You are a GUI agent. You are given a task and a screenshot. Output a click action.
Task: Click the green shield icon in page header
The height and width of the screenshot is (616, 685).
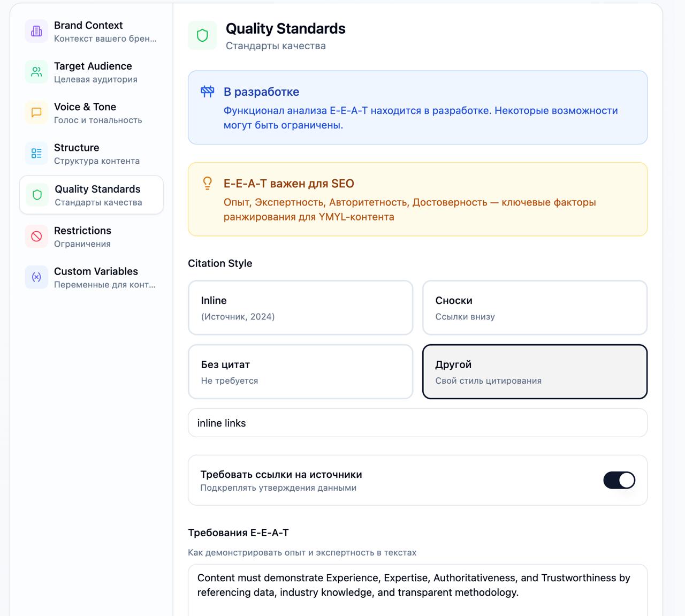point(202,35)
